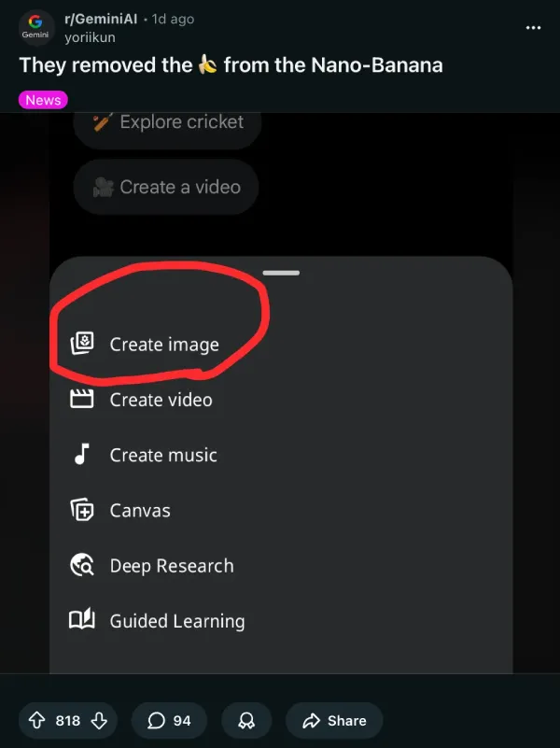The height and width of the screenshot is (748, 560).
Task: Filter by the News flair tag
Action: tap(43, 100)
